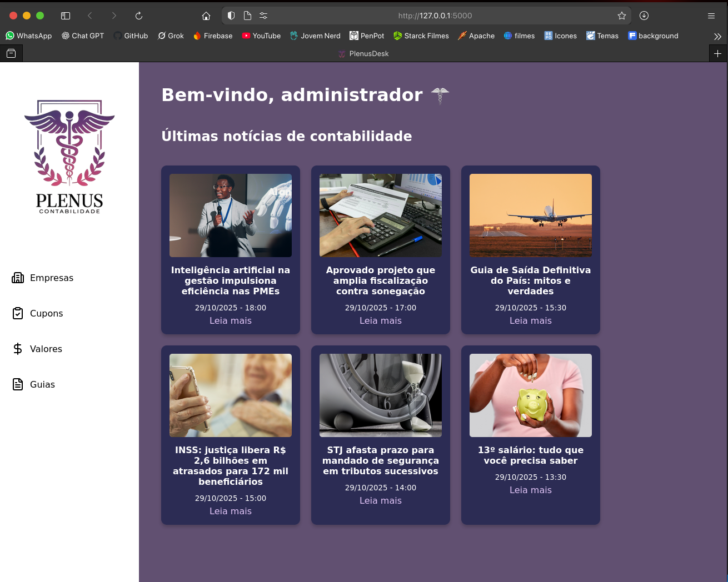
Task: Click the Cupons clipboard icon
Action: [18, 313]
